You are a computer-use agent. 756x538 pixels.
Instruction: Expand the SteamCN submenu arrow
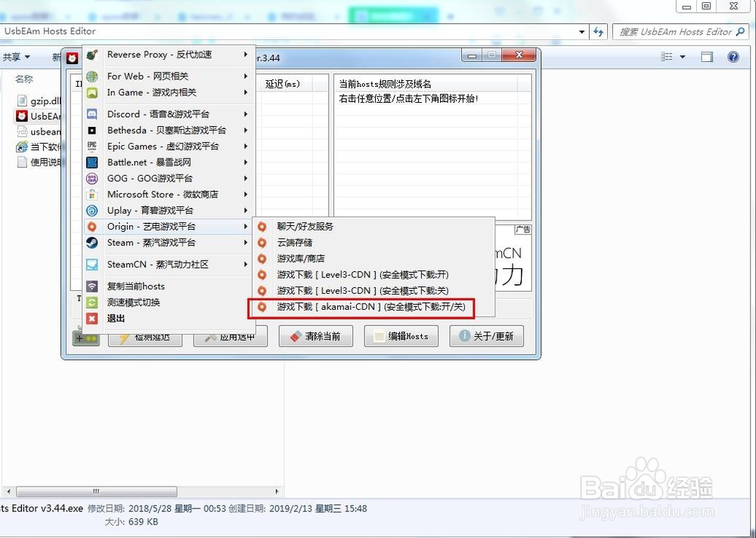tap(246, 264)
